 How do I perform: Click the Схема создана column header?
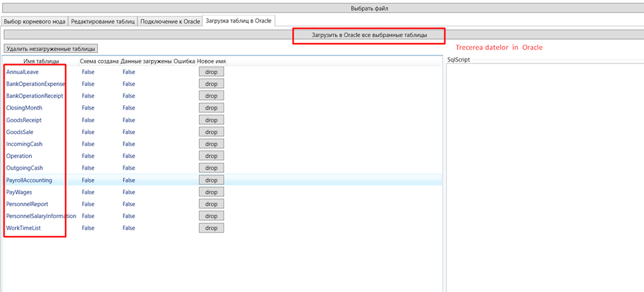click(99, 61)
